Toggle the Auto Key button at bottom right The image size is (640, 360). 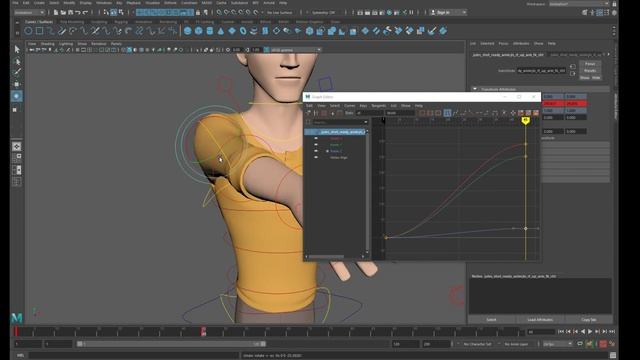[x=603, y=344]
